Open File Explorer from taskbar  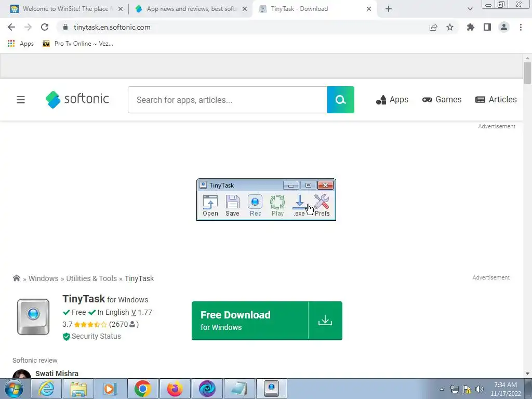[x=78, y=389]
